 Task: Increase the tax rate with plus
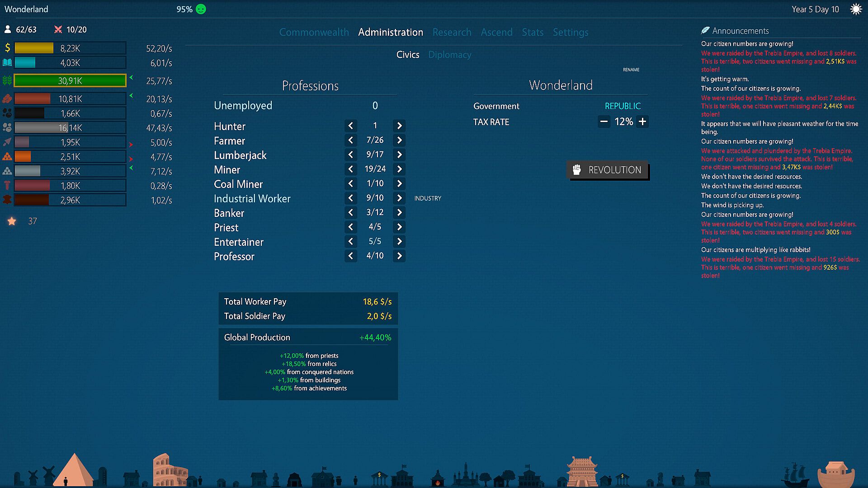[642, 122]
